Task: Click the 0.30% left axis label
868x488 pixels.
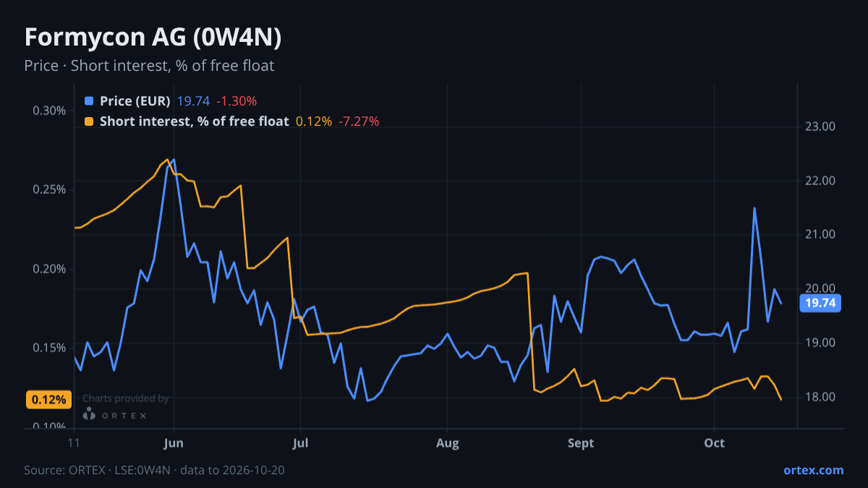Action: pyautogui.click(x=49, y=111)
